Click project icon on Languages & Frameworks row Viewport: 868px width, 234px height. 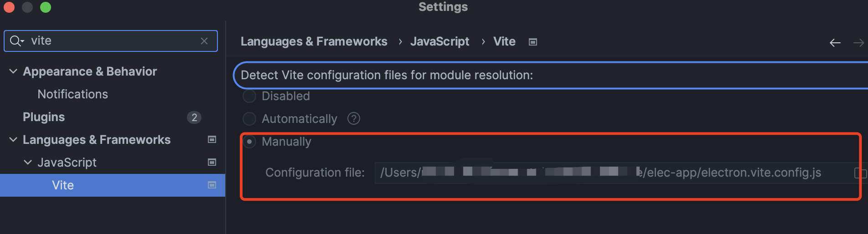tap(212, 140)
